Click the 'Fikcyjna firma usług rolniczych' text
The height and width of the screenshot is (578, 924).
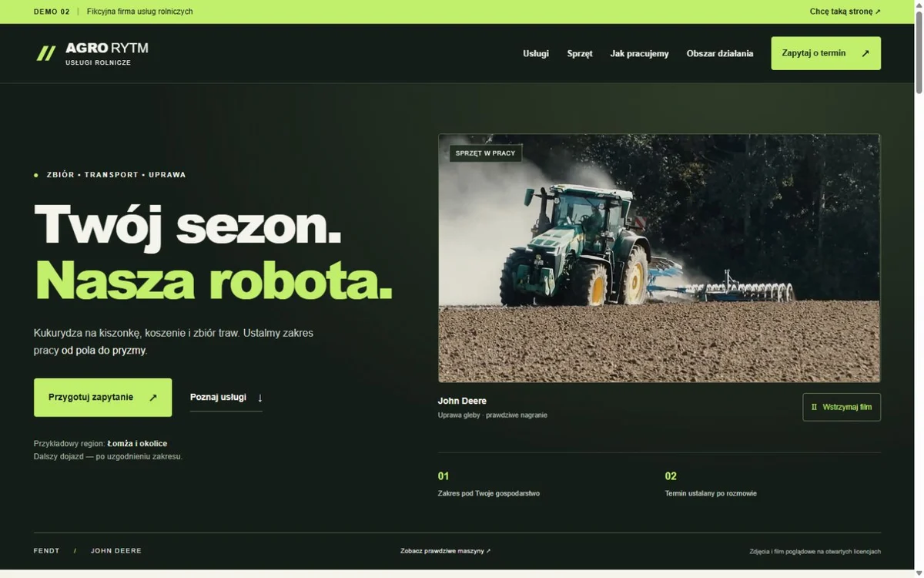[140, 12]
